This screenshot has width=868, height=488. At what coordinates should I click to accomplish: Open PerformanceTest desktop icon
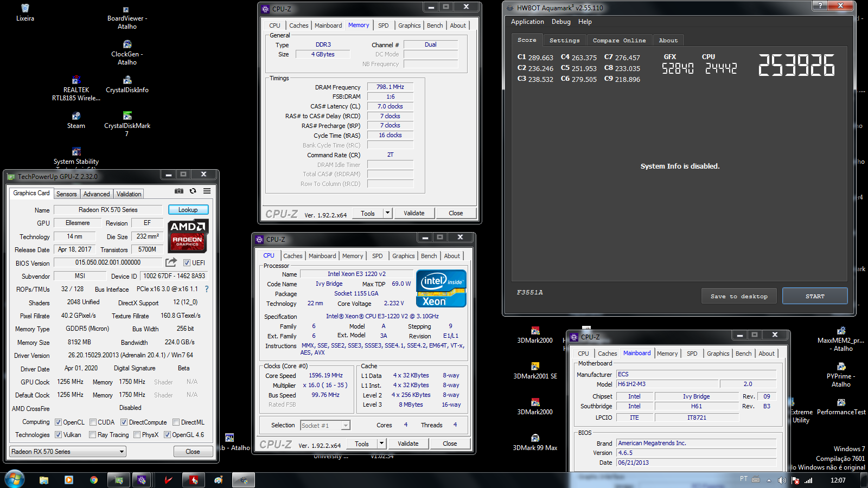[841, 407]
